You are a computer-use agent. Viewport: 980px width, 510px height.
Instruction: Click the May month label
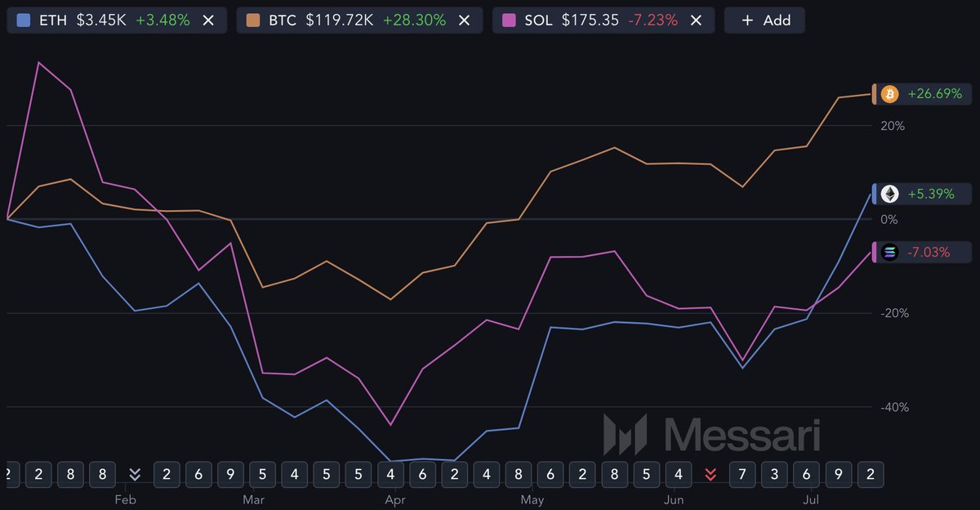click(x=532, y=499)
